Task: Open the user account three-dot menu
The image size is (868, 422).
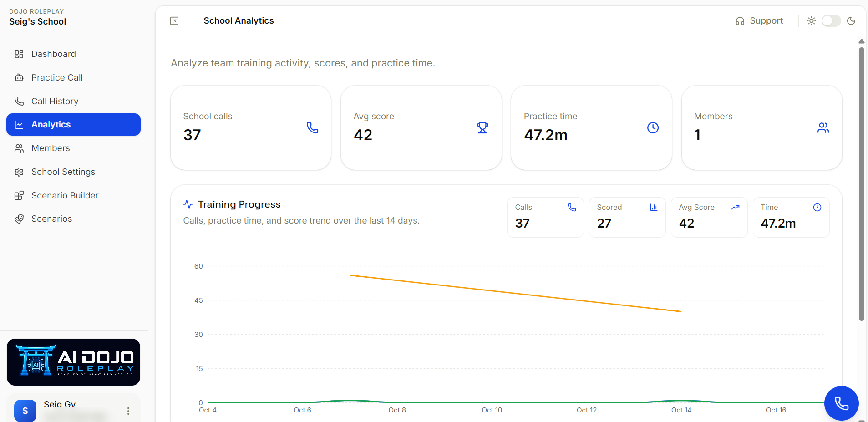Action: pos(128,411)
